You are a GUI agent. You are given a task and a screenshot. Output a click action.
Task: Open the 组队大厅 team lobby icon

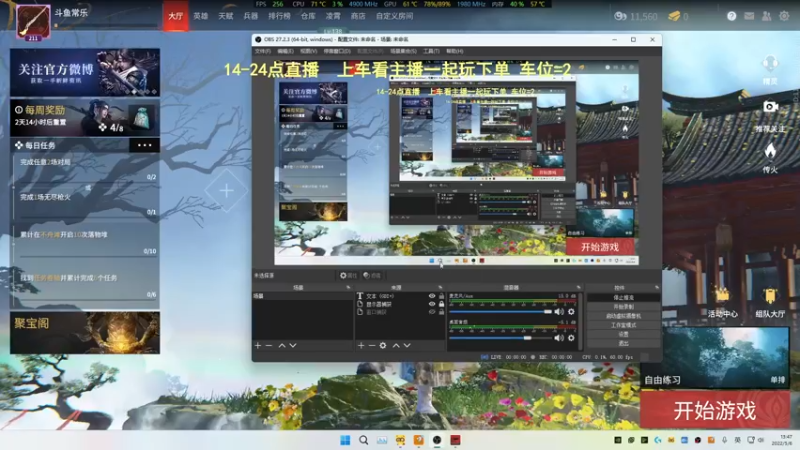pos(770,296)
